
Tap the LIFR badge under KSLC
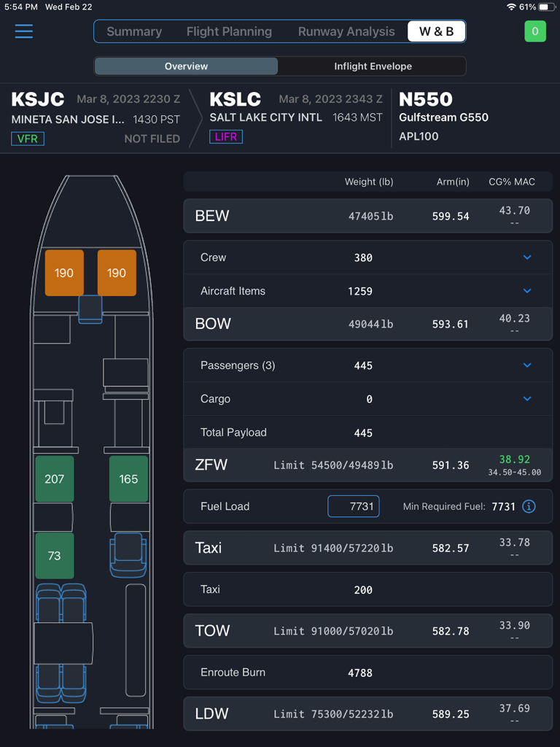[226, 136]
